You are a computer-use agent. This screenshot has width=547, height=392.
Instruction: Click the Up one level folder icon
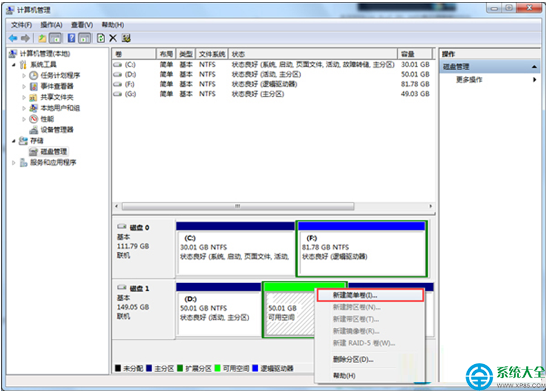click(x=42, y=38)
